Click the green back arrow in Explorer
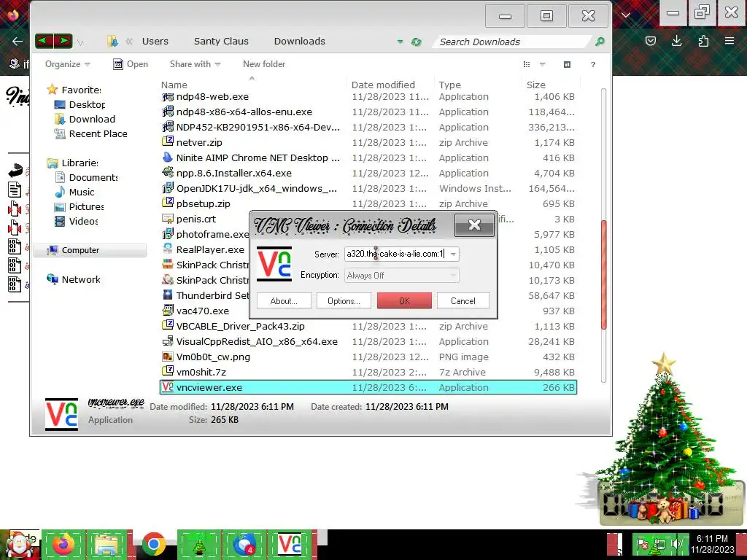This screenshot has height=560, width=747. (x=44, y=41)
